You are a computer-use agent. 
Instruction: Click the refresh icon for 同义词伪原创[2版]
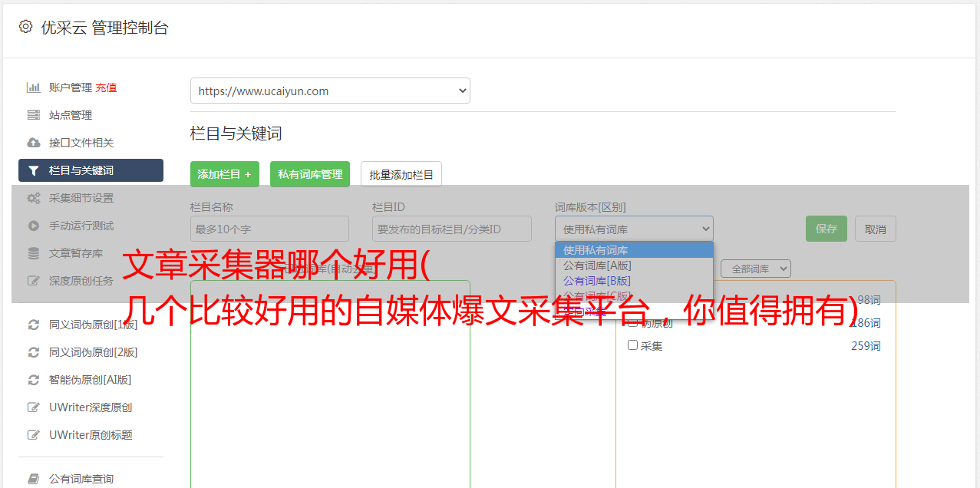click(x=34, y=352)
